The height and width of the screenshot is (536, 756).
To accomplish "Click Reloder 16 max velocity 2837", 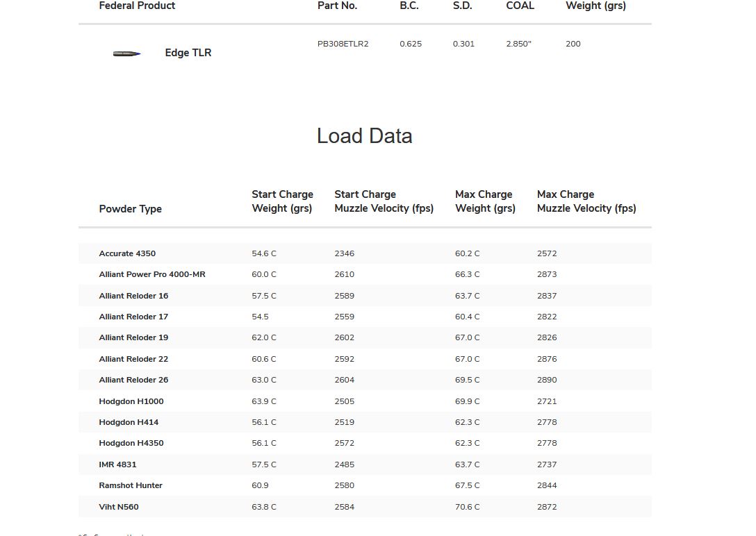I will point(547,296).
